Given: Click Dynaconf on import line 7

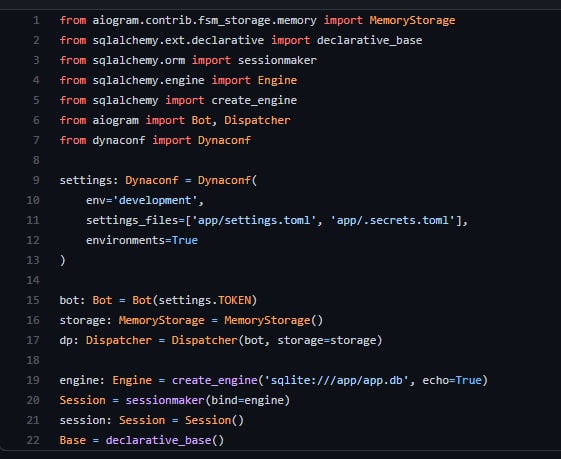Looking at the screenshot, I should pos(224,140).
